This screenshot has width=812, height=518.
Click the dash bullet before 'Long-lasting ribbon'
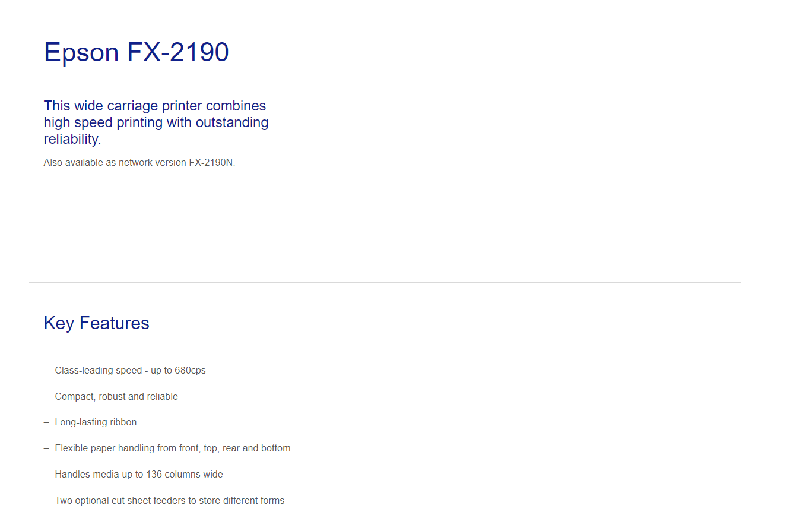(46, 422)
